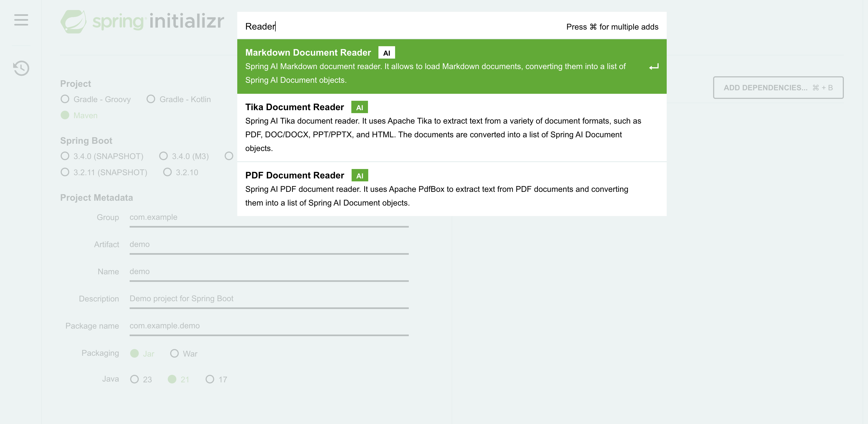This screenshot has height=424, width=868.
Task: Choose Spring Boot 3.4.0 (M3)
Action: tap(184, 156)
